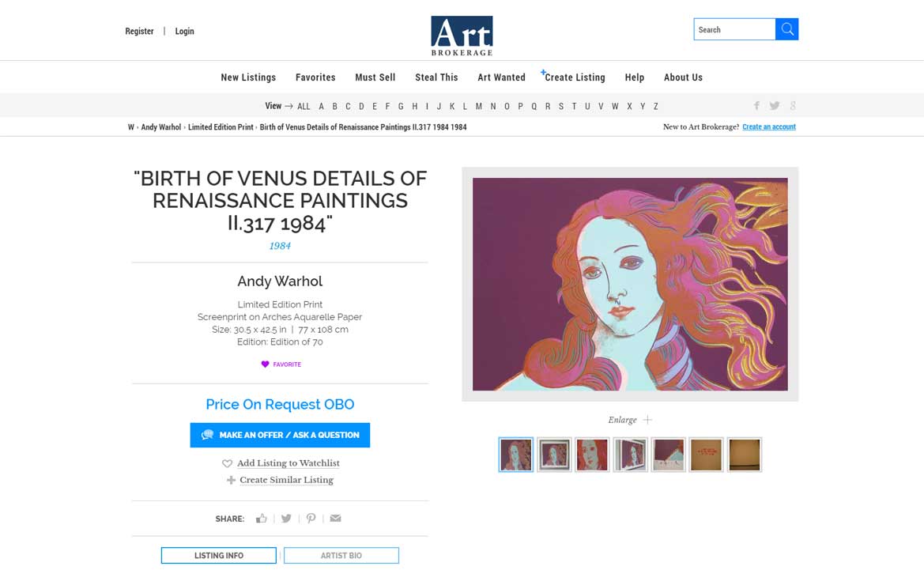Click the speech bubble icon in offer button

[x=207, y=435]
